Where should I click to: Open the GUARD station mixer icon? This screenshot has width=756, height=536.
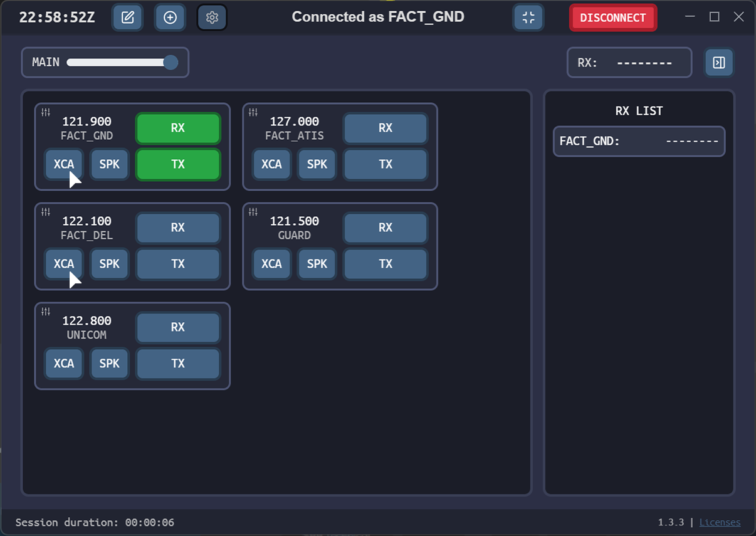point(253,212)
